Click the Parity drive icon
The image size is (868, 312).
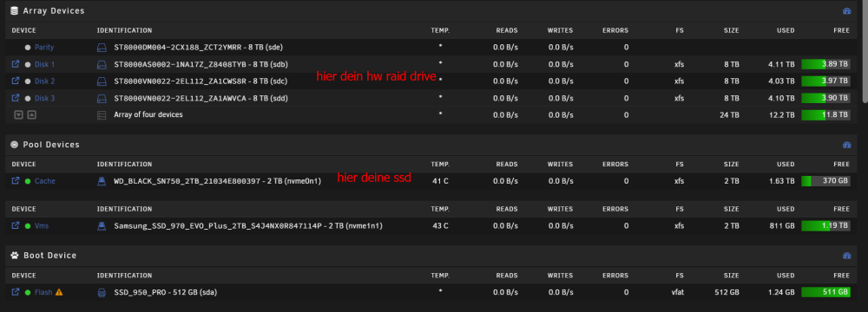pos(102,48)
